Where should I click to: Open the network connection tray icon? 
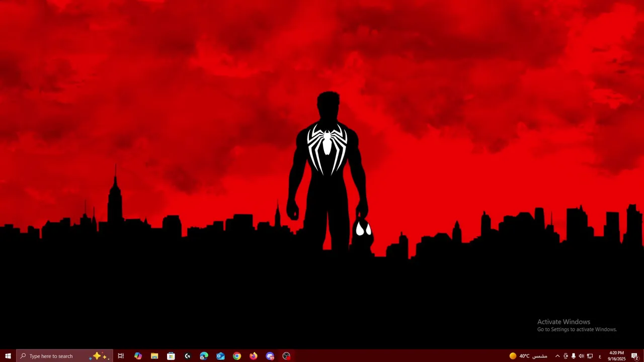(x=590, y=356)
